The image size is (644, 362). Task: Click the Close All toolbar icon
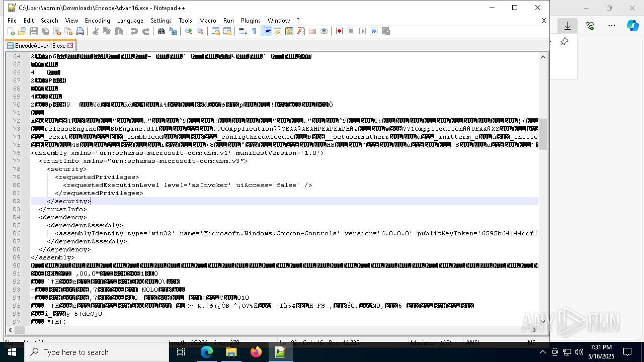[x=68, y=31]
